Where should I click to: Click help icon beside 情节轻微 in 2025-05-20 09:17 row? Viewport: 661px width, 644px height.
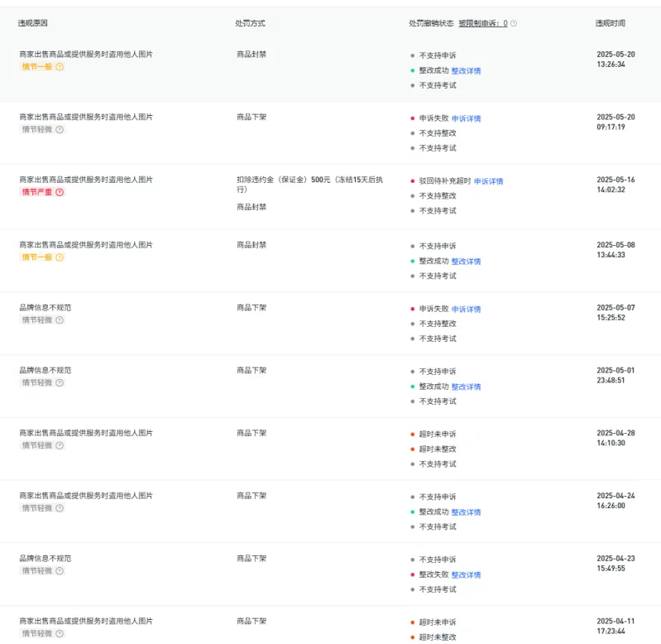pyautogui.click(x=60, y=130)
